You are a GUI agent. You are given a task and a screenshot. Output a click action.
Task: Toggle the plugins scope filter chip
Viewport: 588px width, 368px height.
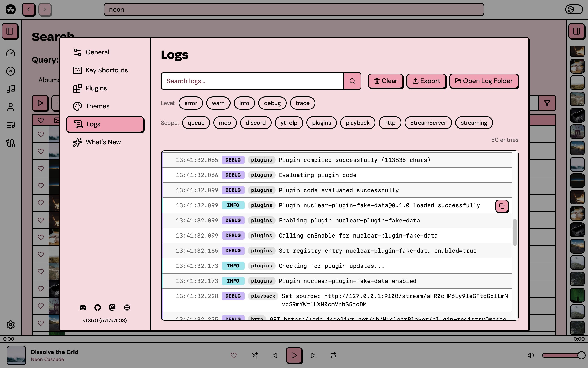(321, 123)
